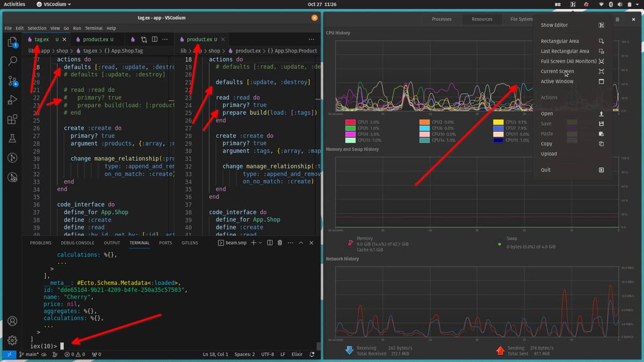Click the main* branch selector in status bar
The image size is (644, 362).
[x=28, y=354]
